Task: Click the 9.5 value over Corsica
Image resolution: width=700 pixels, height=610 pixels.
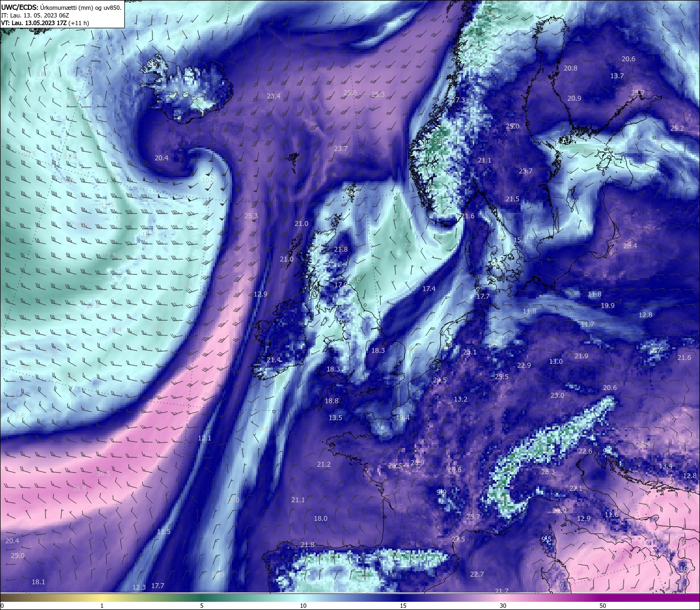Action: coord(546,539)
